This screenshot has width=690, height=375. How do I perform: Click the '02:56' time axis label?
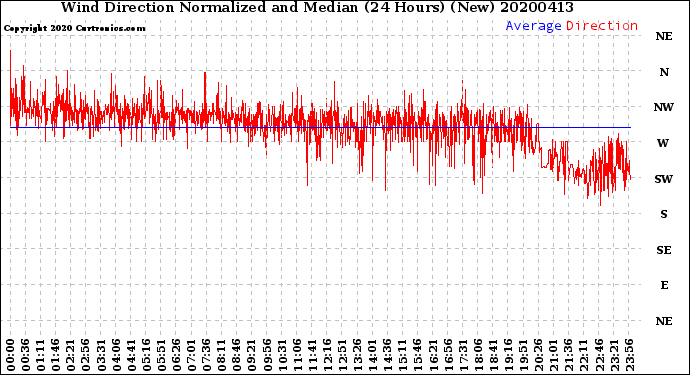[x=86, y=356]
